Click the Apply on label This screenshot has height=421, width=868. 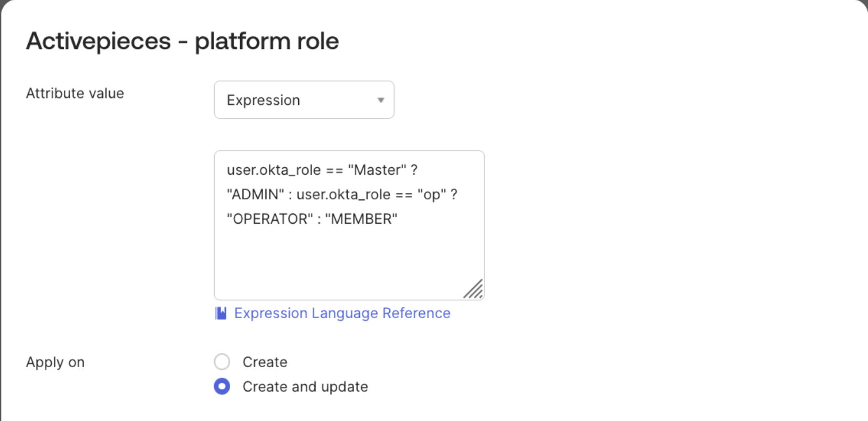[55, 362]
